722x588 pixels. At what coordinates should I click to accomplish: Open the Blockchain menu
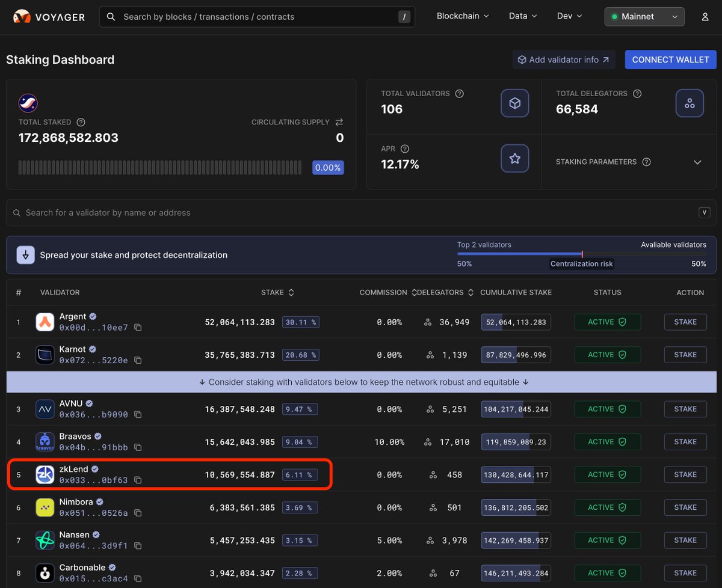coord(462,16)
